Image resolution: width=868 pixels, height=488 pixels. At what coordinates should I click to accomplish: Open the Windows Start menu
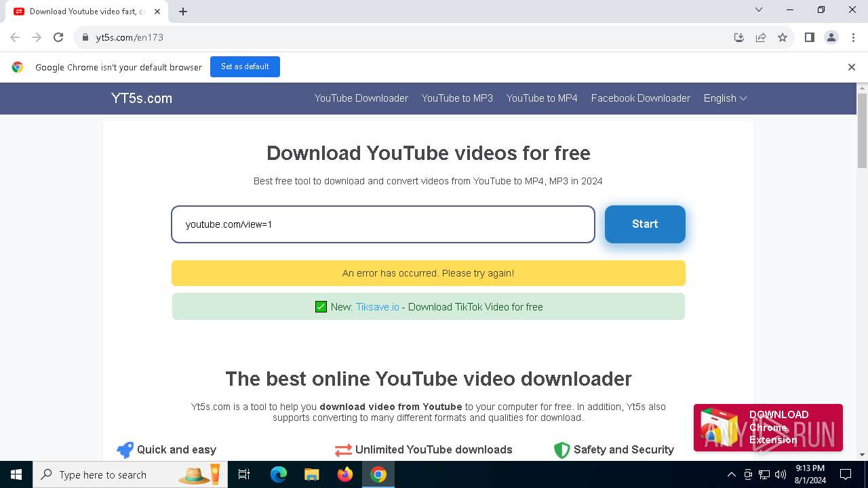coord(16,474)
